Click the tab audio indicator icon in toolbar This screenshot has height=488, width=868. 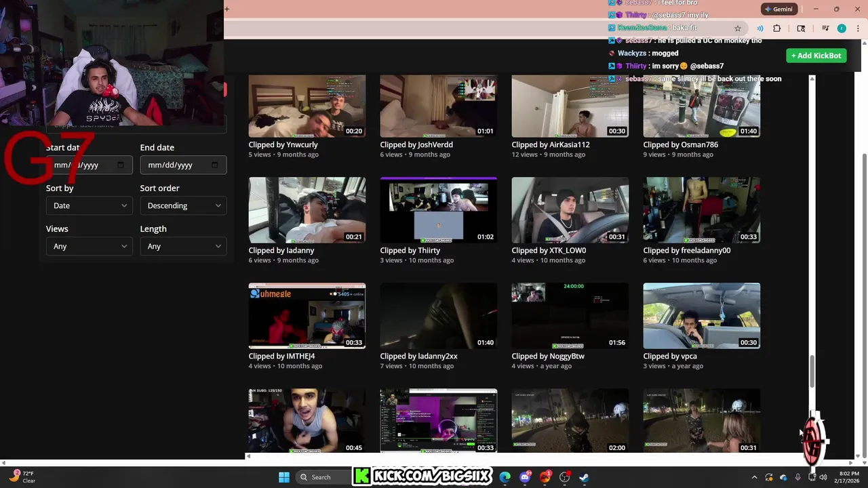click(x=760, y=28)
